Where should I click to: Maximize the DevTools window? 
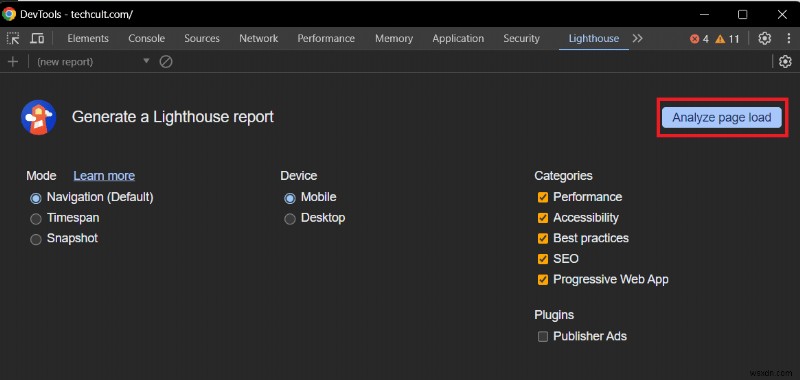pos(743,14)
